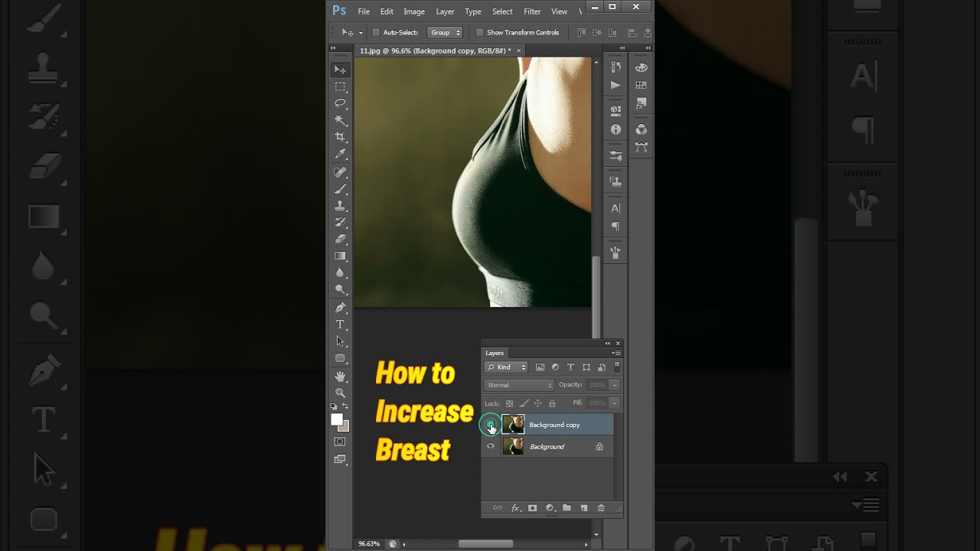Open the Opacity slider dropdown arrow

[614, 385]
